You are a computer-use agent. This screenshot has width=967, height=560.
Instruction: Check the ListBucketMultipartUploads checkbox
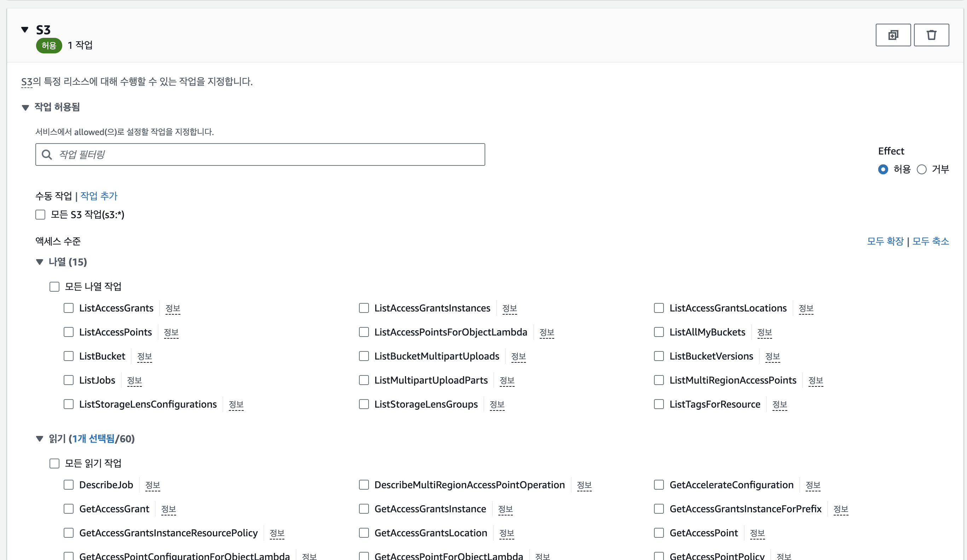pyautogui.click(x=364, y=356)
